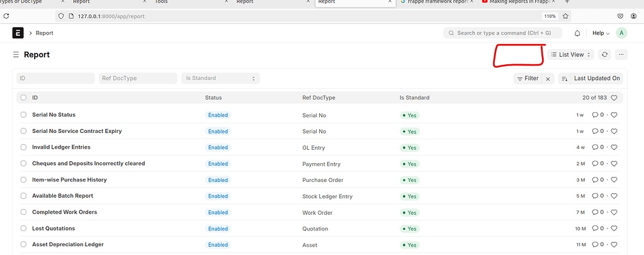
Task: Check the Asset Depreciation Ledger row
Action: (x=23, y=245)
